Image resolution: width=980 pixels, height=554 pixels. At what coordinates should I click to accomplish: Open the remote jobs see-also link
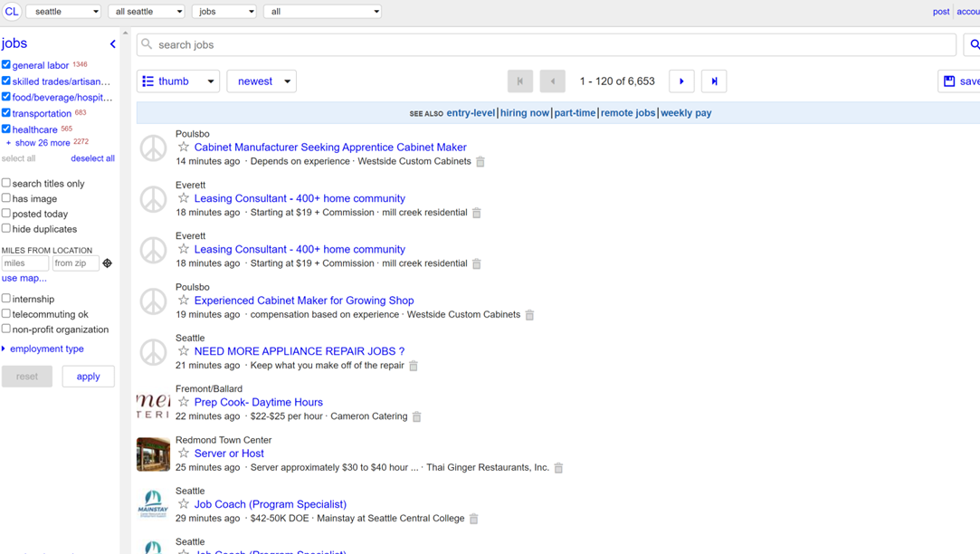pyautogui.click(x=627, y=113)
